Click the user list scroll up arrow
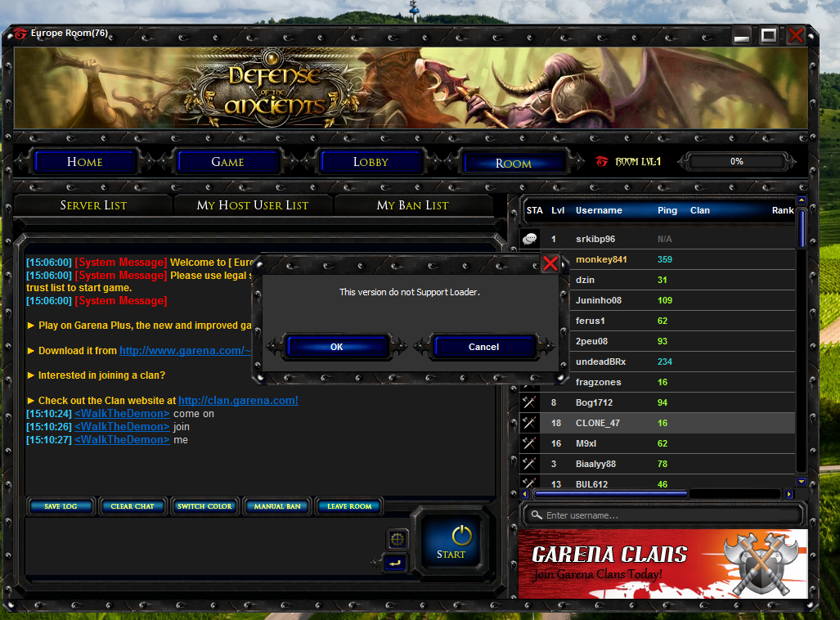This screenshot has height=620, width=840. (x=802, y=200)
